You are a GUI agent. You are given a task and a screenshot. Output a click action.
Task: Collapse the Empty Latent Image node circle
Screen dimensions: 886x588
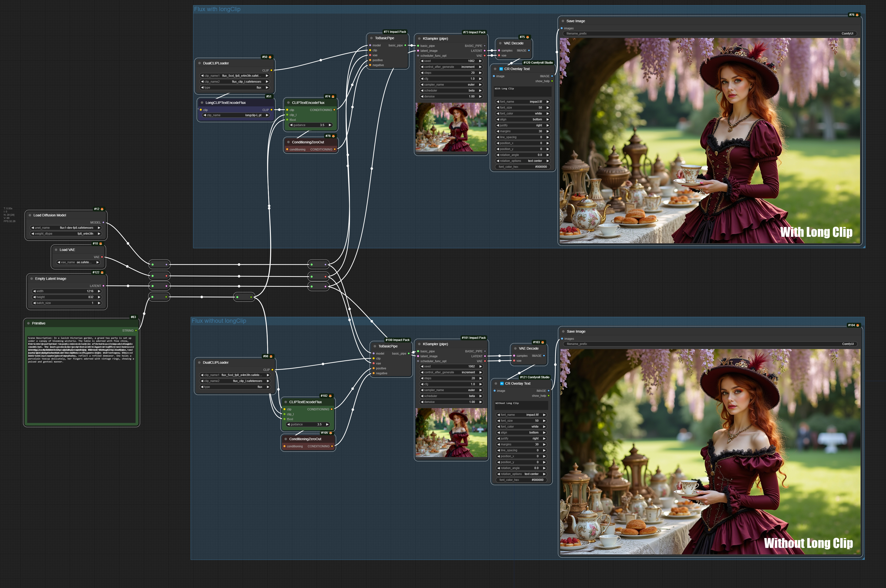click(x=32, y=279)
